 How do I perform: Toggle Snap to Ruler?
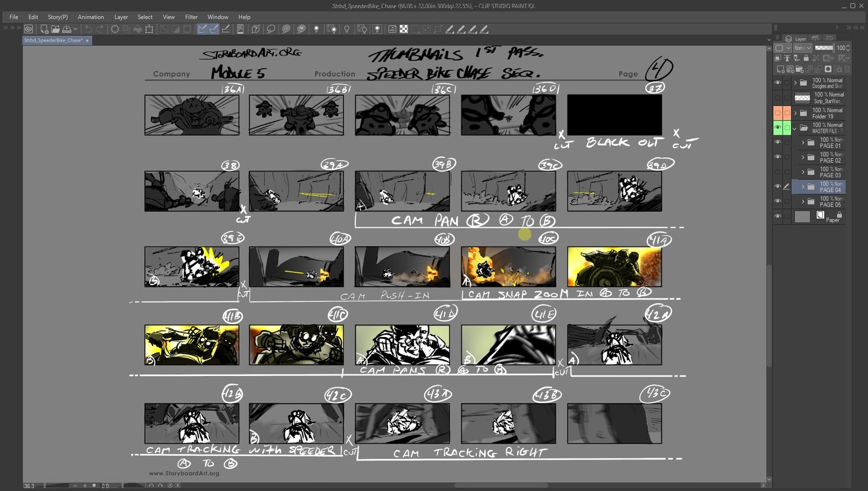pyautogui.click(x=202, y=29)
